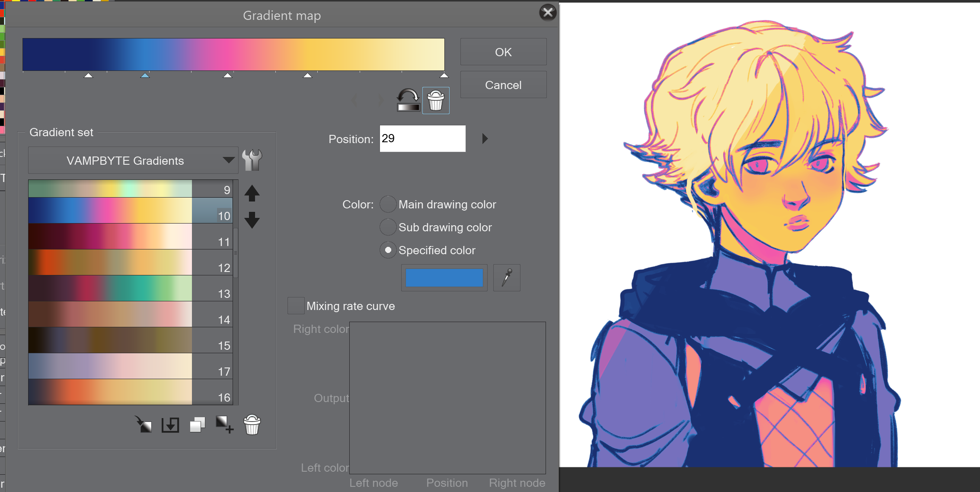980x492 pixels.
Task: Click the Cancel button to dismiss dialog
Action: click(502, 84)
